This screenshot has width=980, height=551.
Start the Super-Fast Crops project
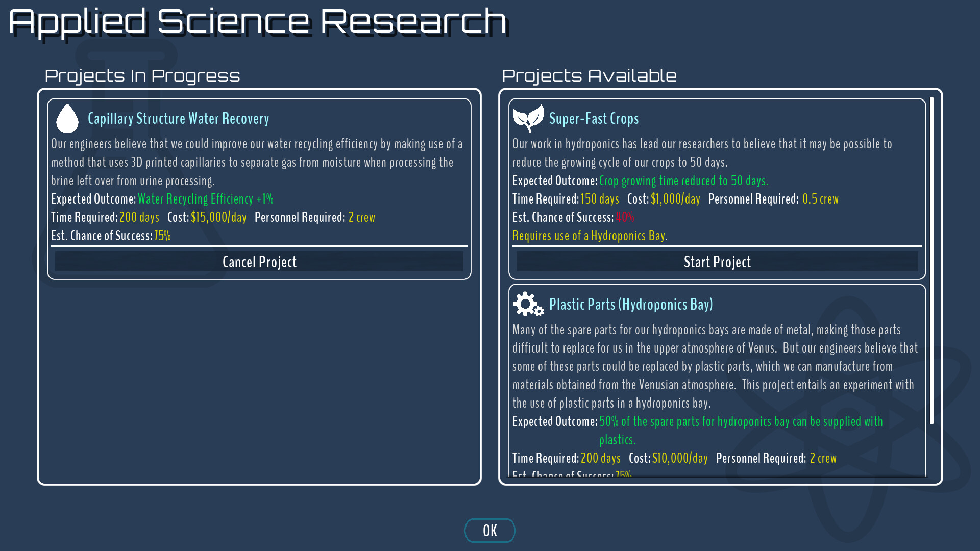[x=717, y=262]
